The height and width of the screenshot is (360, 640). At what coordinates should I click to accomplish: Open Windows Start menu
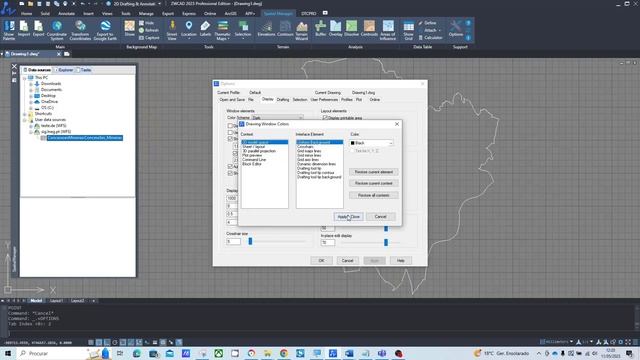(x=8, y=353)
